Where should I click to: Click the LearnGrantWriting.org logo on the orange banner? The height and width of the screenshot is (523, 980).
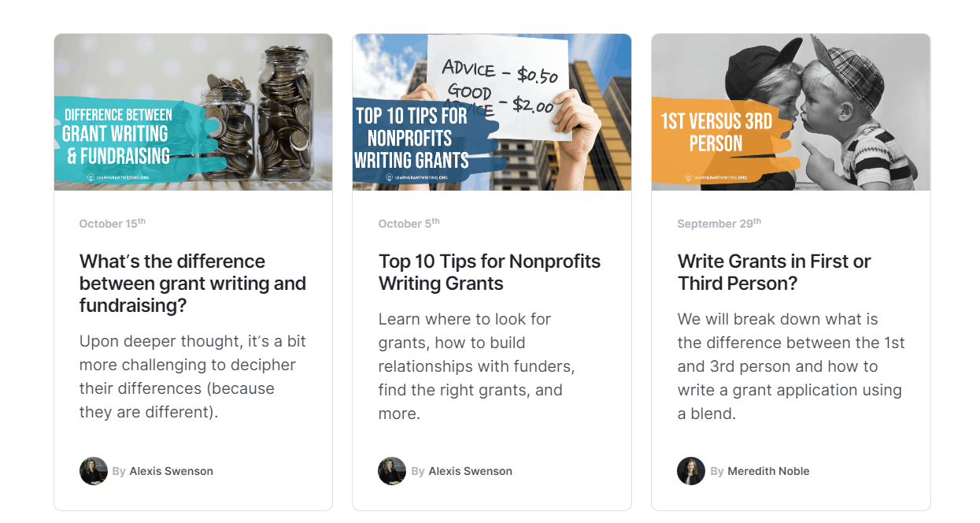coord(716,178)
